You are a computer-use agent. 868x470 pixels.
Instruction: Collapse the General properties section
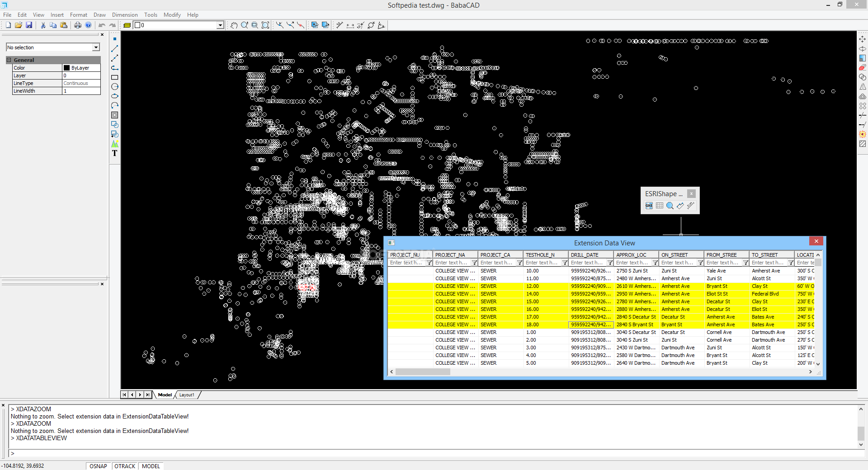click(x=9, y=60)
